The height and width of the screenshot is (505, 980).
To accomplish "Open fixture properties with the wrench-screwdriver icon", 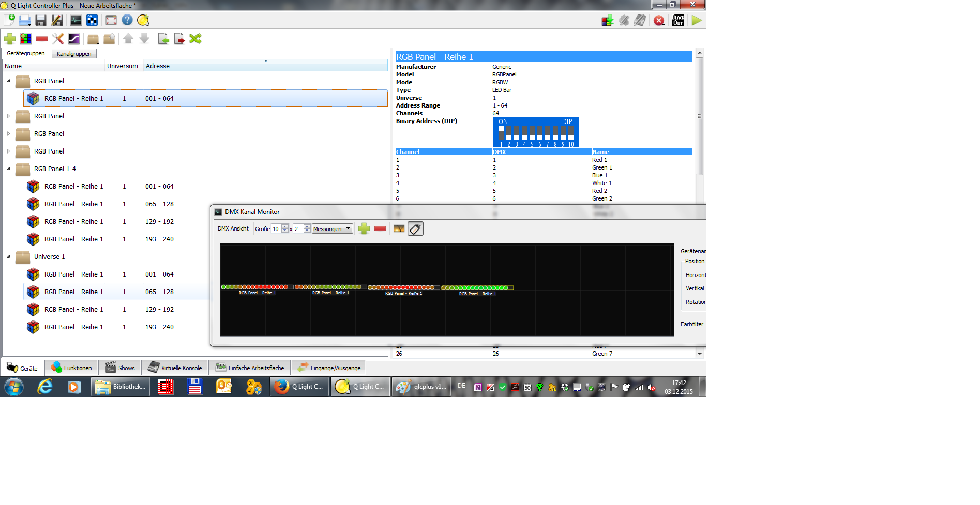I will [x=58, y=39].
